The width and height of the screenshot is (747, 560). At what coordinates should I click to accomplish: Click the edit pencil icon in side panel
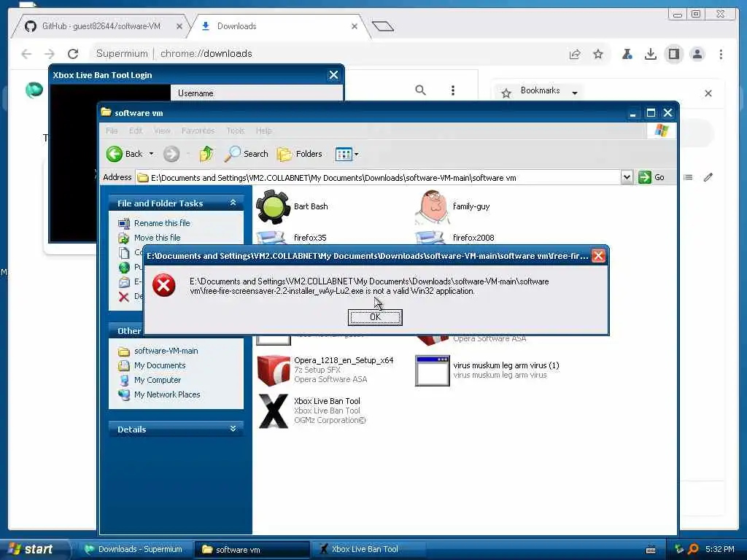pyautogui.click(x=708, y=177)
